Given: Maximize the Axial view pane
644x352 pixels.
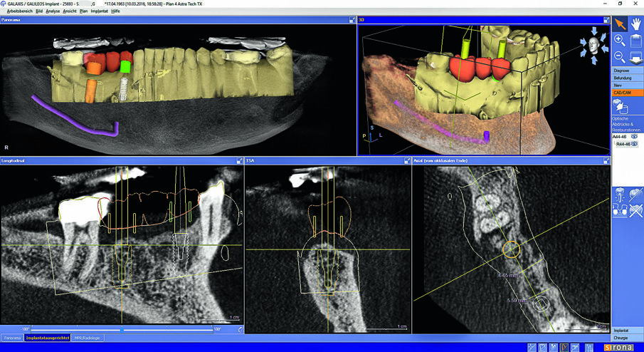Looking at the screenshot, I should click(x=606, y=161).
